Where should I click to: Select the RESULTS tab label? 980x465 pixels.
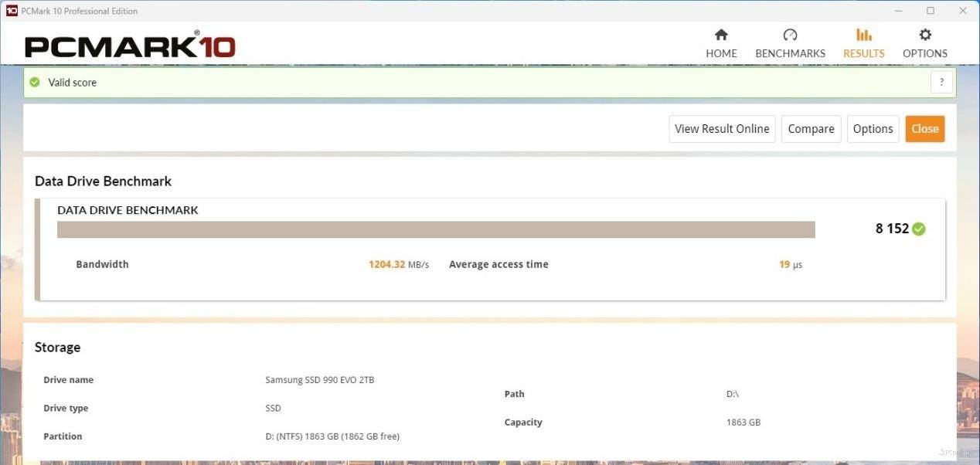coord(864,53)
